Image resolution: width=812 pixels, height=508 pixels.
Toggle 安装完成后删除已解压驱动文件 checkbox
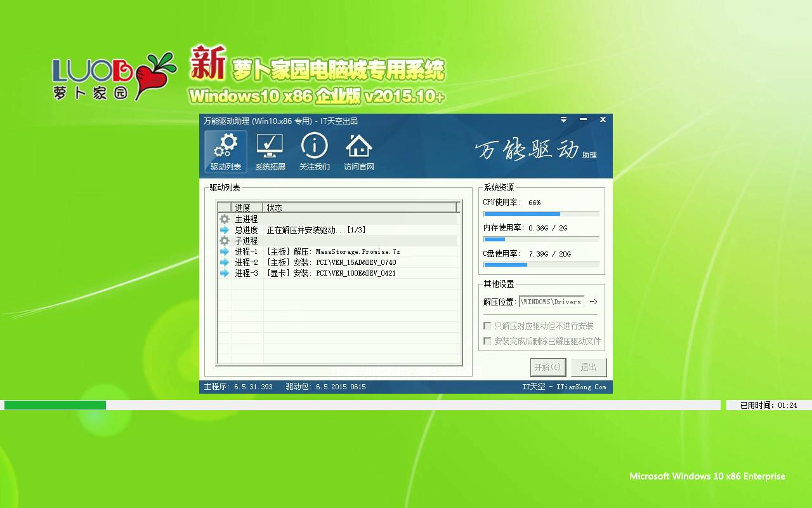[487, 341]
